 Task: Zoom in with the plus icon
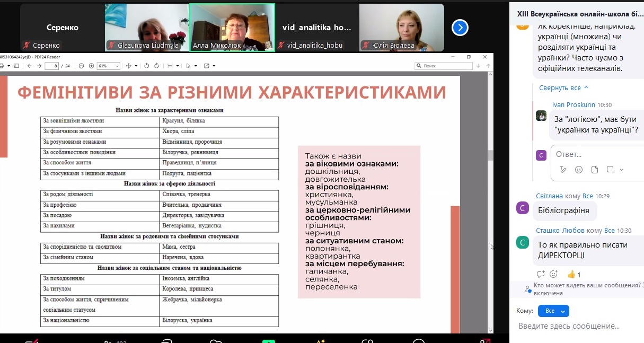(x=91, y=66)
